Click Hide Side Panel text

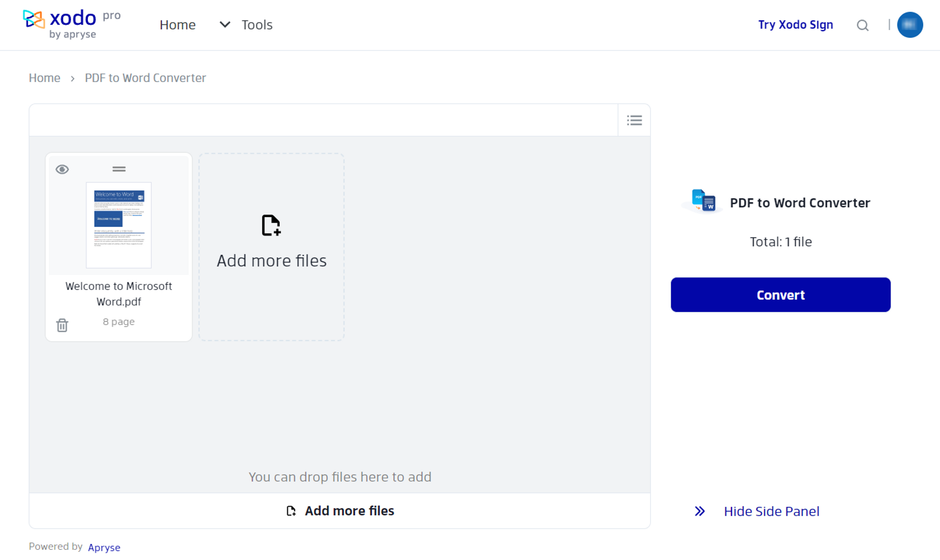[771, 511]
